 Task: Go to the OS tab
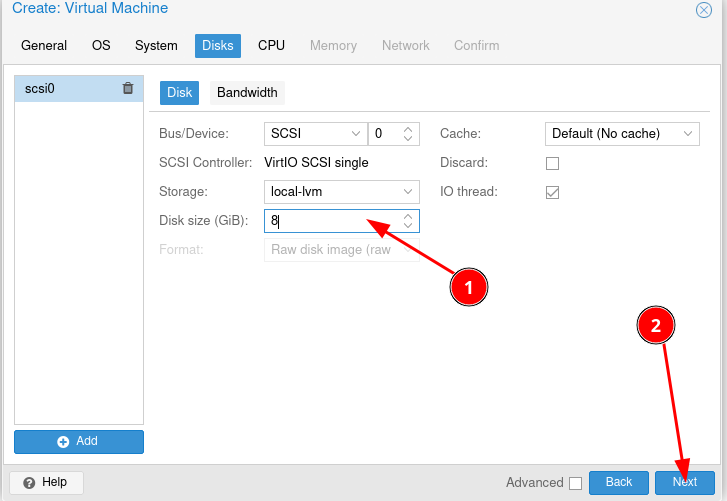[x=101, y=46]
